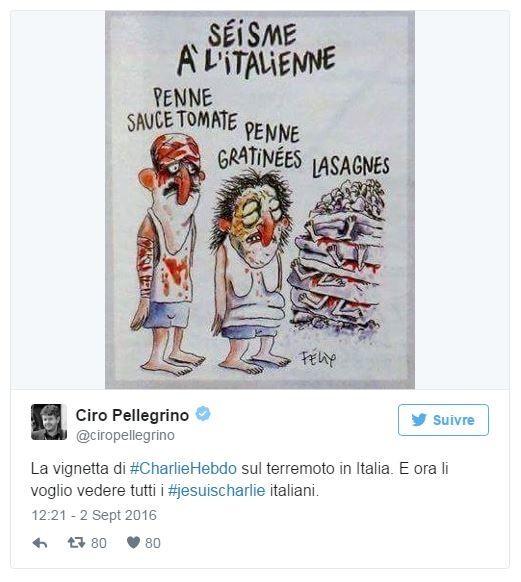The image size is (521, 582).
Task: Open the #CharlieHebdo hashtag
Action: [183, 468]
